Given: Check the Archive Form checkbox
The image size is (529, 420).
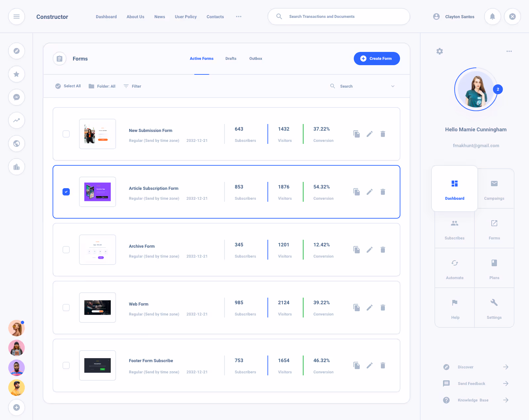Looking at the screenshot, I should pos(66,250).
